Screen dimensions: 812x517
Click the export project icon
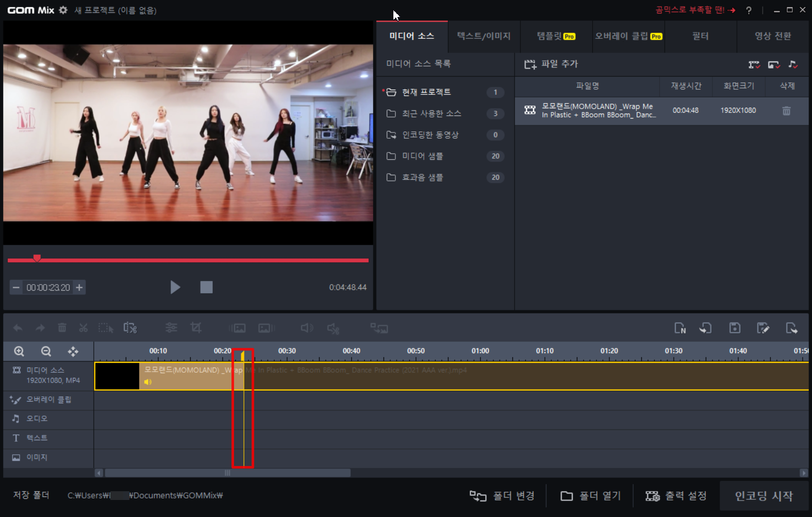point(791,328)
